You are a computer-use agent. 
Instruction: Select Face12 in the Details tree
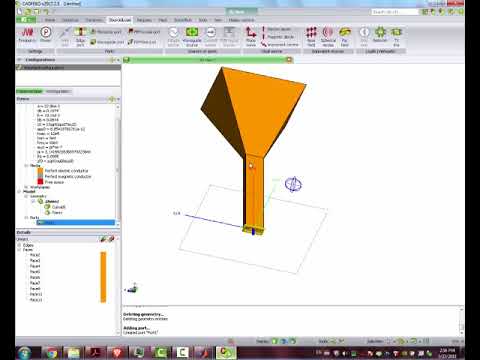pos(36,300)
